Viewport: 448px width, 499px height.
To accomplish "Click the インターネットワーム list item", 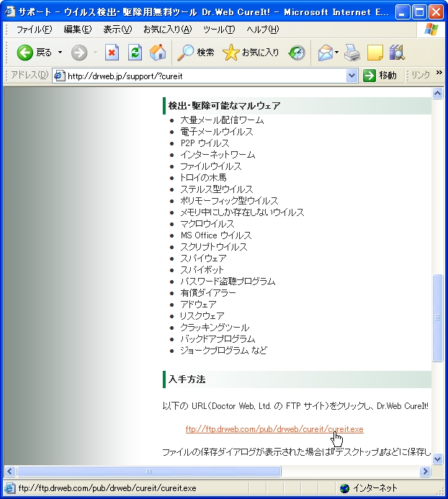I will [218, 155].
